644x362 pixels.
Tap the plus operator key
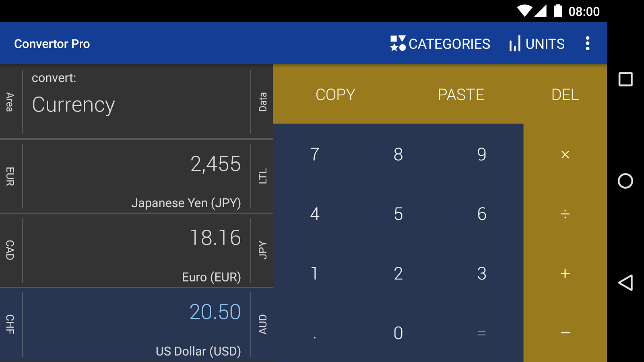(565, 274)
